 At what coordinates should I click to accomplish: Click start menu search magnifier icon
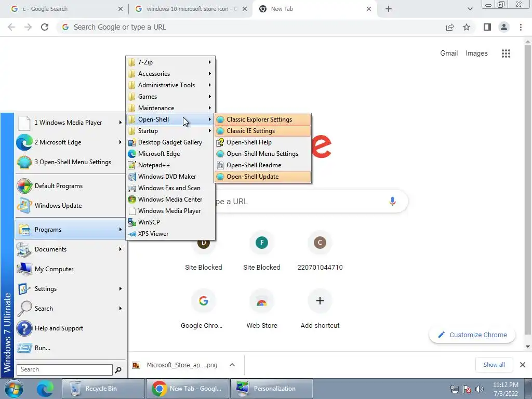pyautogui.click(x=118, y=370)
